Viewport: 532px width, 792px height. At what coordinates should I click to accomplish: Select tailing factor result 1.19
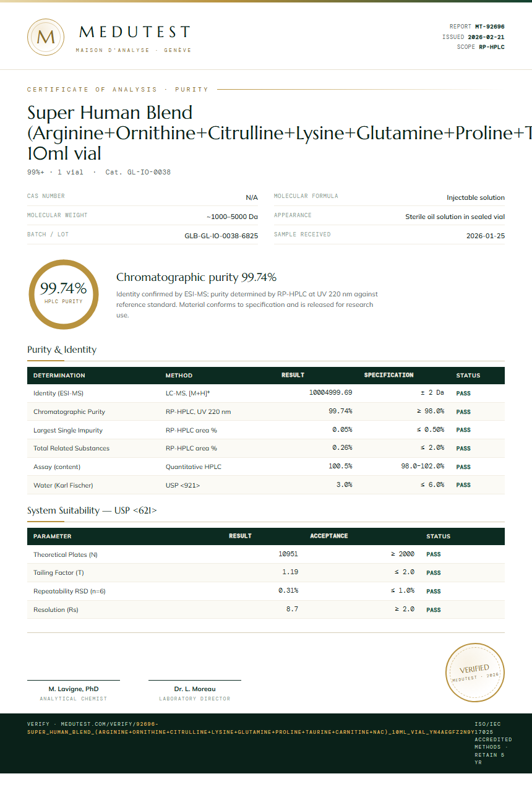click(x=290, y=572)
